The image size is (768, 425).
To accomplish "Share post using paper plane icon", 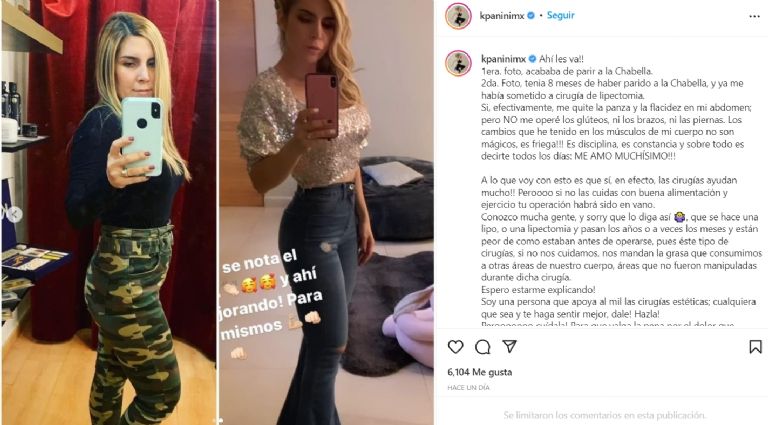I will tap(509, 347).
